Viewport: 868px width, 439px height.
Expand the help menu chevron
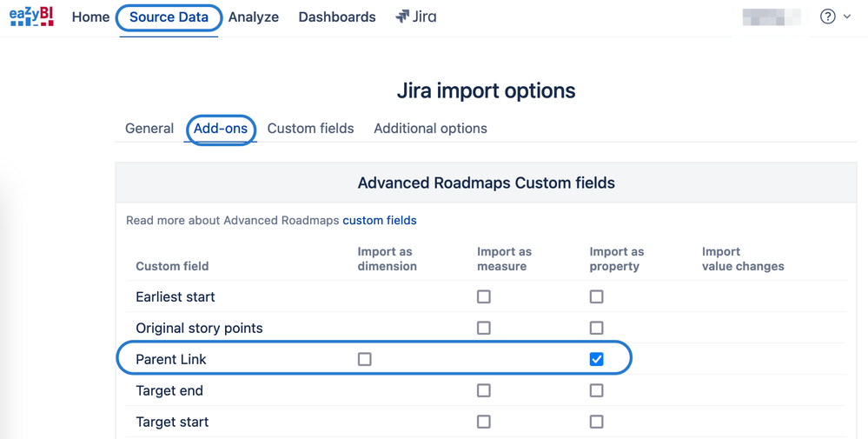point(847,17)
